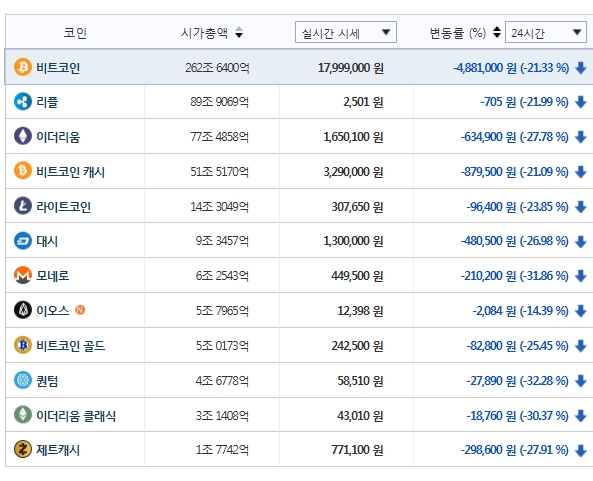Click change -4,881,000 원 (-21.33 %)

pos(511,68)
